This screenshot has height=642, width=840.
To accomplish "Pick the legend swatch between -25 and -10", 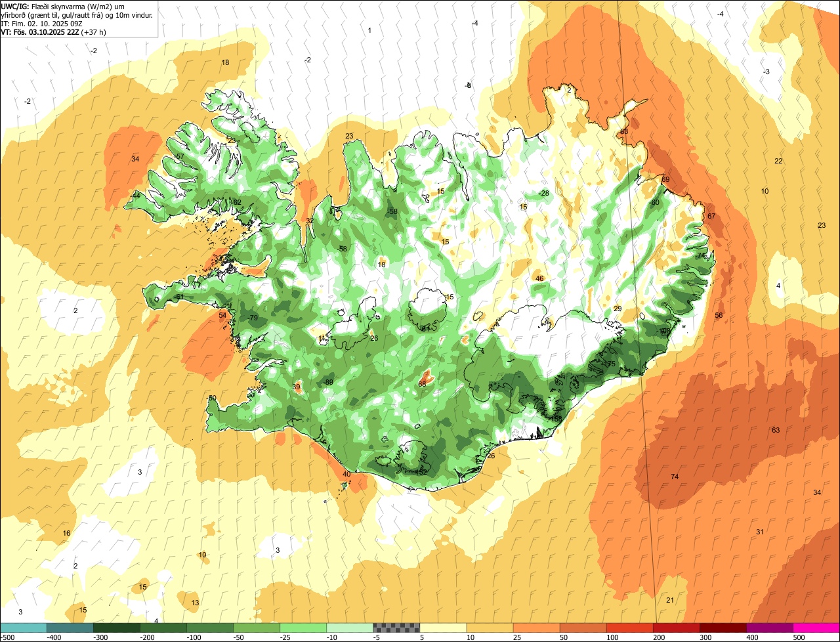I will tap(303, 627).
